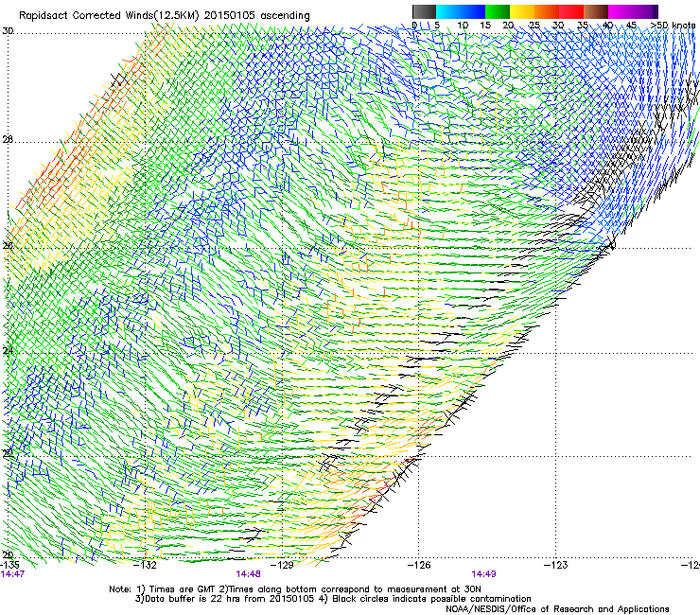Click the 'NOAA/NESDIS/Office of Research and Applications' credit
This screenshot has width=700, height=615.
point(557,609)
